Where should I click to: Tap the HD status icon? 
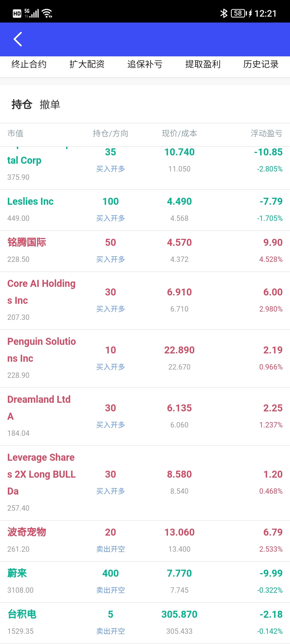(x=17, y=13)
